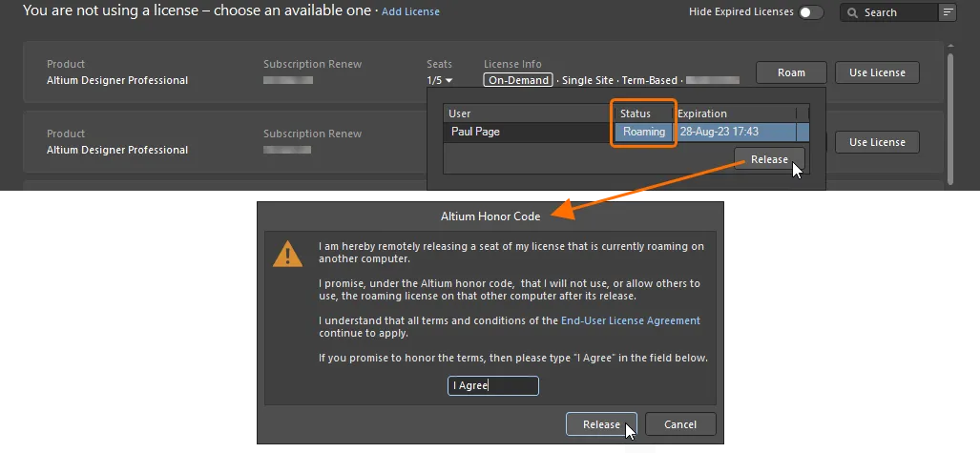Image resolution: width=980 pixels, height=453 pixels.
Task: Open the search filter options icon
Action: pyautogui.click(x=948, y=12)
